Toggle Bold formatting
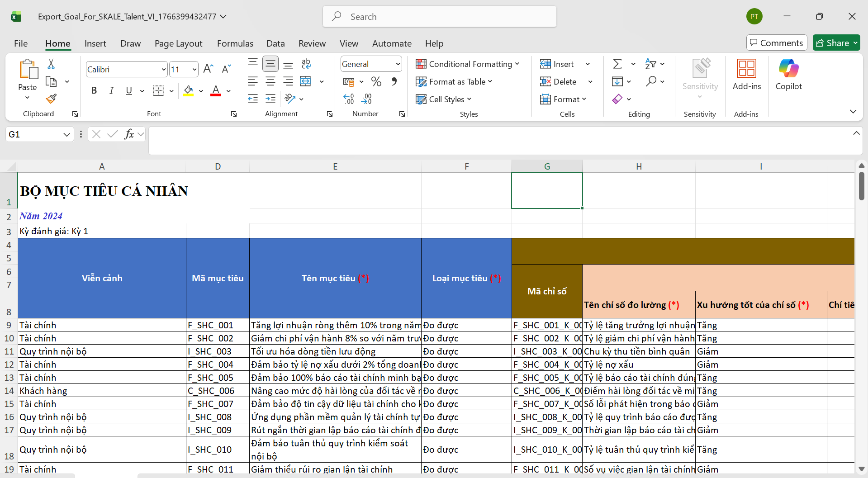 (94, 90)
